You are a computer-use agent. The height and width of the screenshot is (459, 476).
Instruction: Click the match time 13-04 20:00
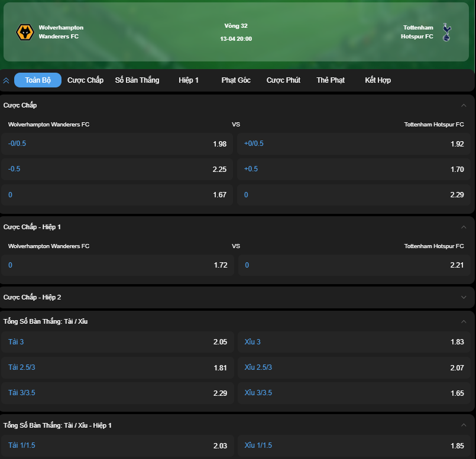point(236,39)
